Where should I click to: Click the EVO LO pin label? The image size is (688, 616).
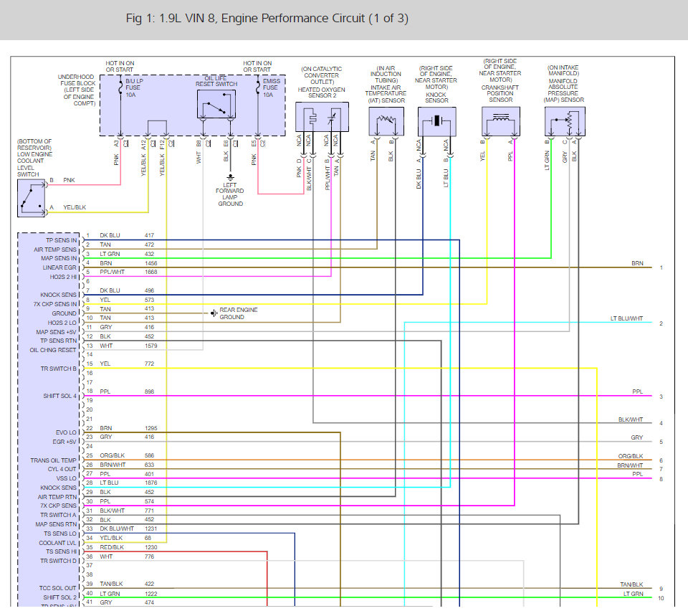coord(66,432)
